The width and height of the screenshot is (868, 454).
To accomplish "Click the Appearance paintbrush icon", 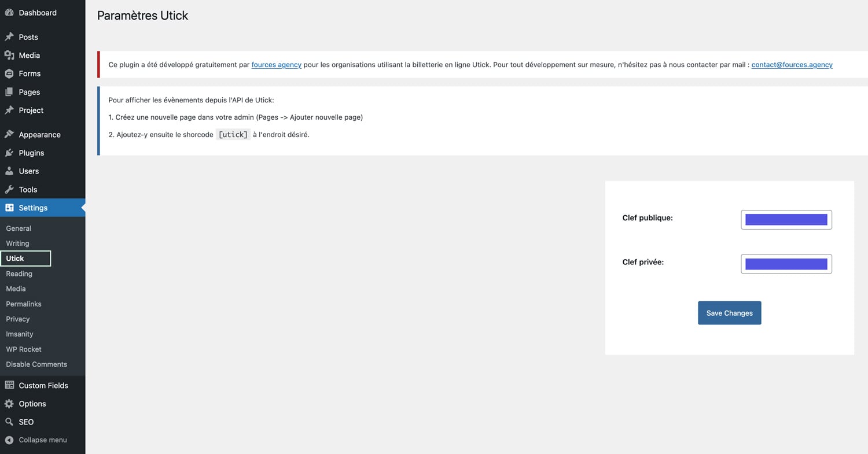I will click(9, 134).
